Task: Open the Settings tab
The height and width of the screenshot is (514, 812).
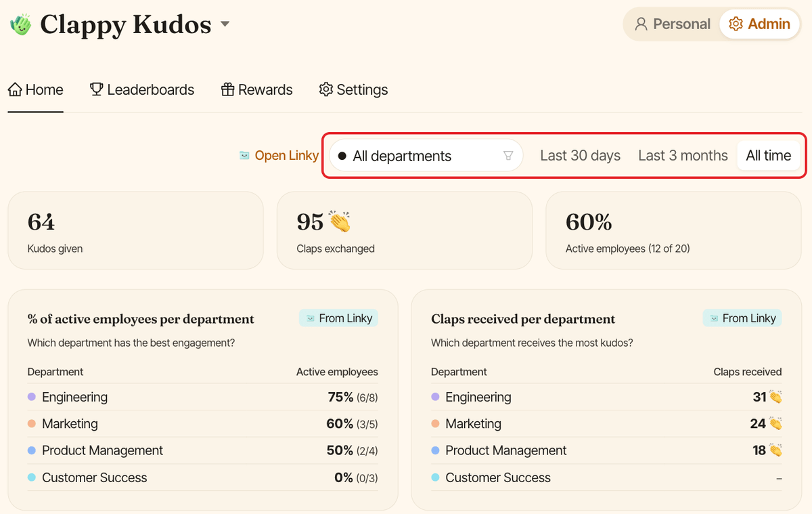Action: 354,90
